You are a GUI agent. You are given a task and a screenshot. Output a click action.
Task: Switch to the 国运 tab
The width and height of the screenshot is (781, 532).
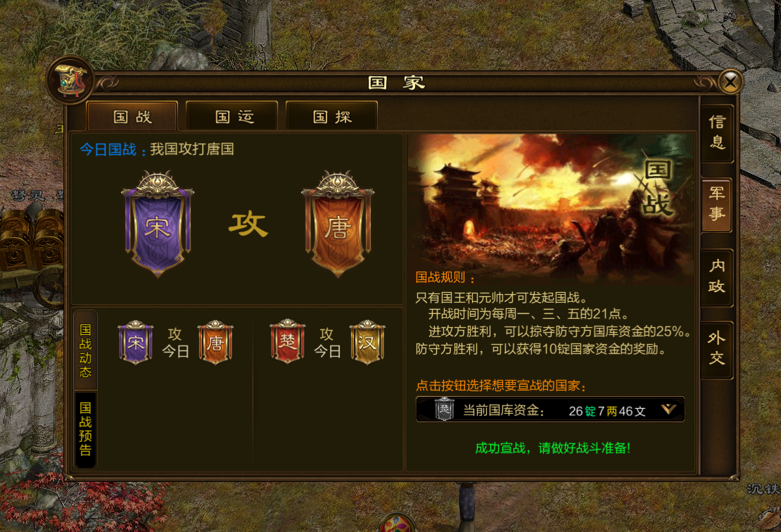click(232, 116)
